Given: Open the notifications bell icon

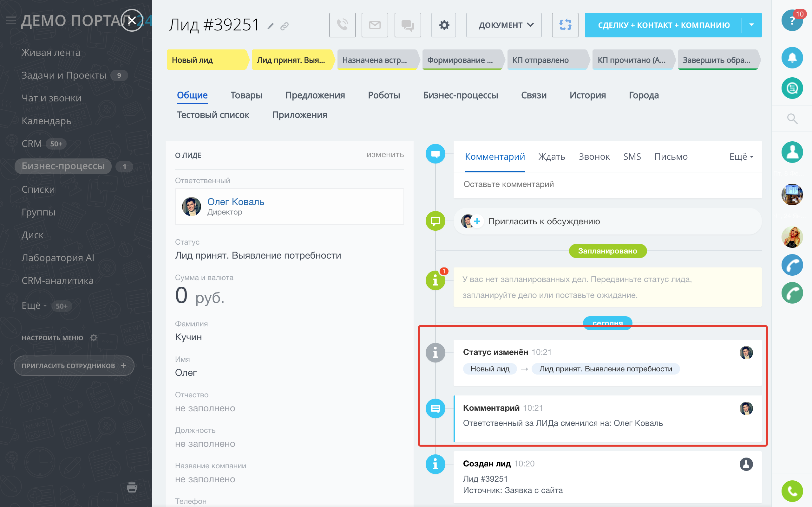Looking at the screenshot, I should (x=792, y=58).
